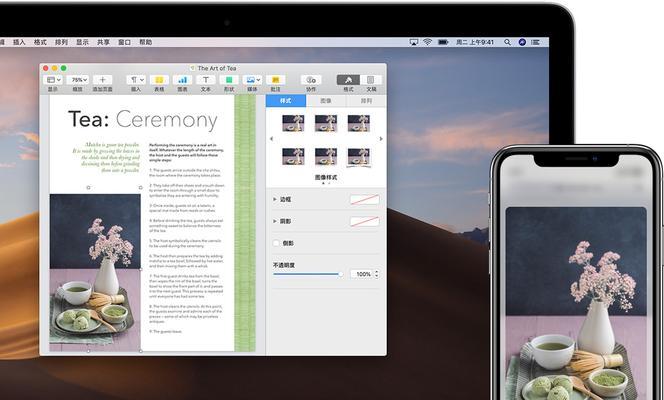
Task: Switch to the 图像 image tab
Action: pyautogui.click(x=326, y=101)
